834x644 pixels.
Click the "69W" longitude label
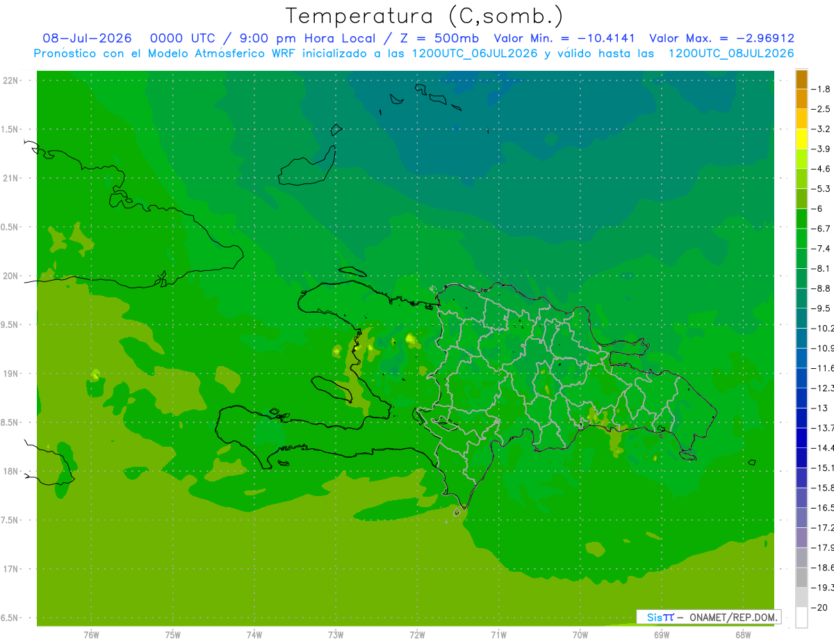click(x=662, y=635)
